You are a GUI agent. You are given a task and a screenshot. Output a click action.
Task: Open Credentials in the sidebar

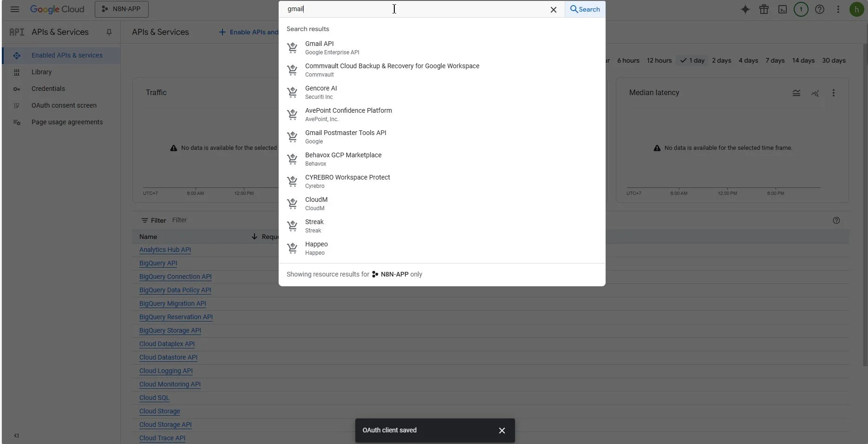coord(61,89)
